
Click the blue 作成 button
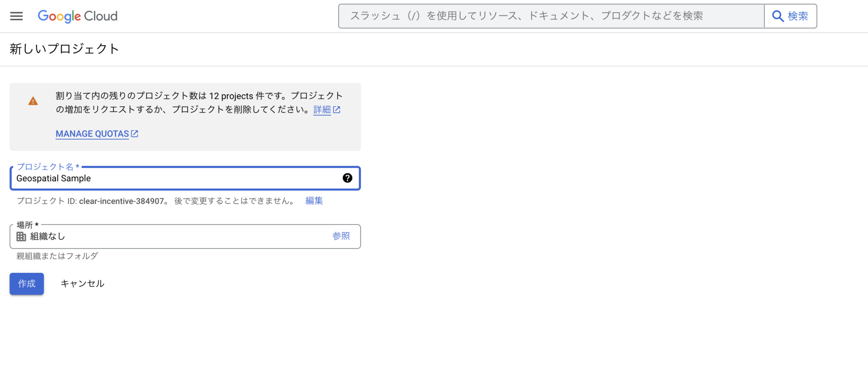tap(27, 284)
